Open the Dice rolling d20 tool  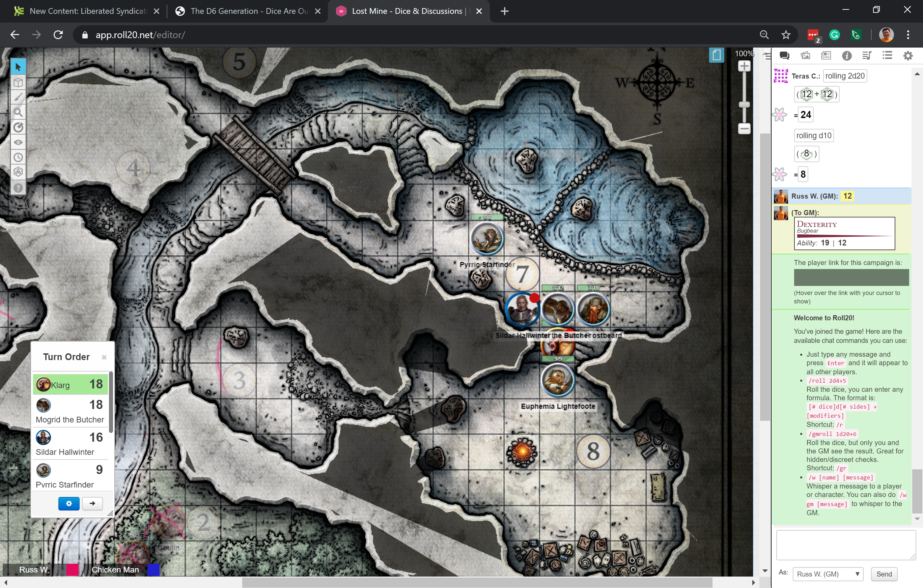[18, 172]
